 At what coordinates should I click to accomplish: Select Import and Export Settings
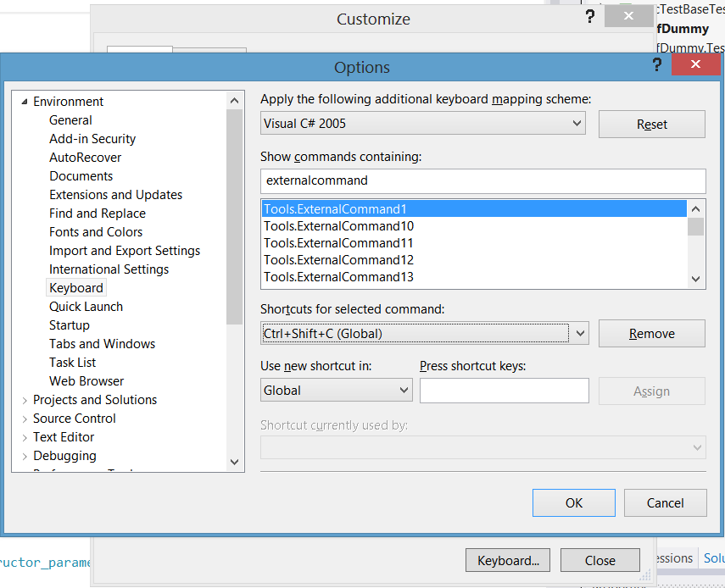point(125,251)
